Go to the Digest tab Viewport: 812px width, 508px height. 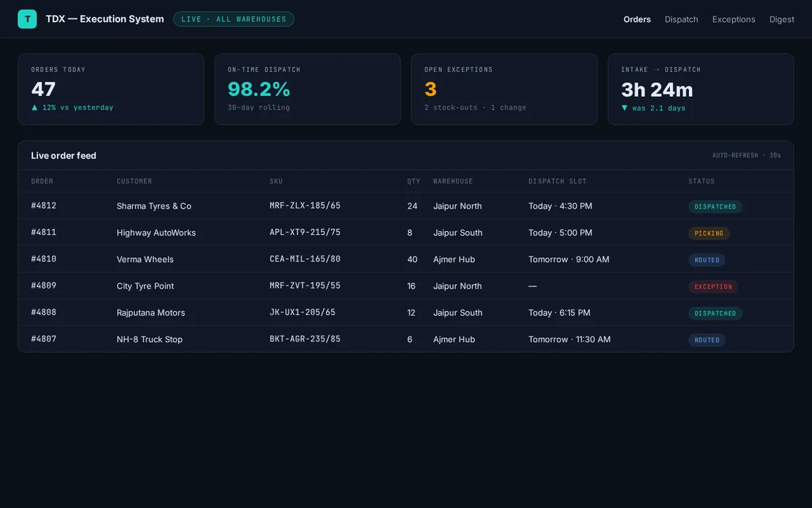pyautogui.click(x=782, y=20)
